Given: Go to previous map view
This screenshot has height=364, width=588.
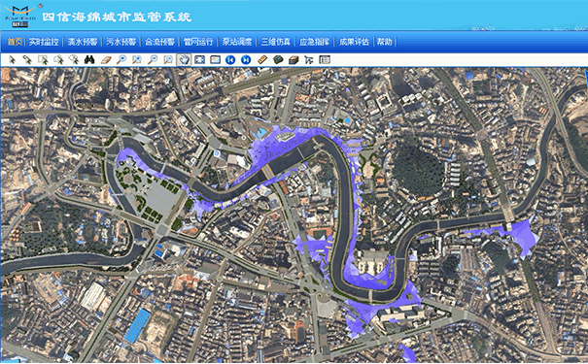Looking at the screenshot, I should click(230, 59).
